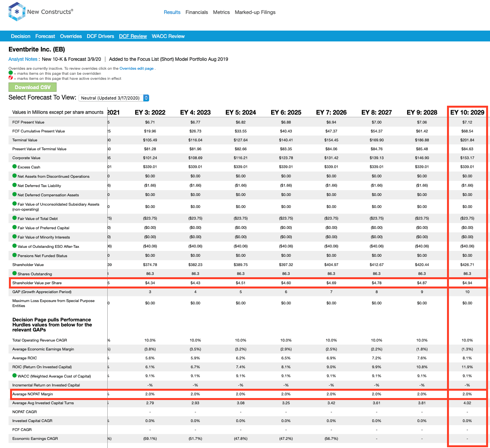490x448 pixels.
Task: Click the green dot beside WACC row
Action: (14, 376)
